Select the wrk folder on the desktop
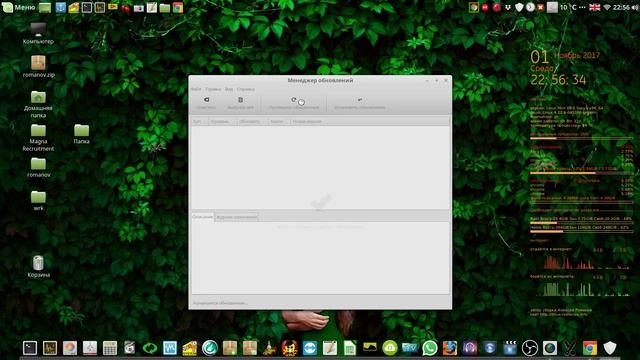This screenshot has height=360, width=640. coord(38,200)
